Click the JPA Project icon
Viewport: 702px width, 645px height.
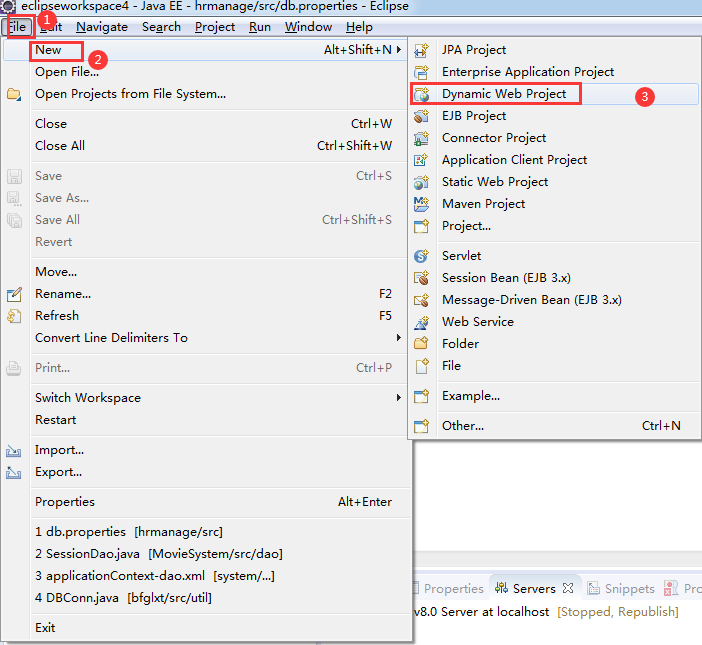(421, 50)
